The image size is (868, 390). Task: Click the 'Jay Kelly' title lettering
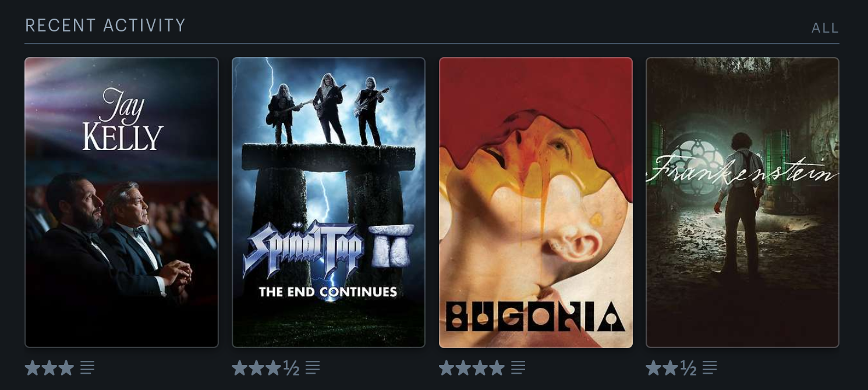click(x=122, y=120)
